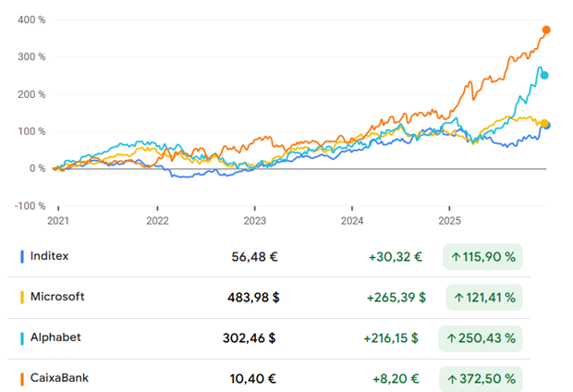Open the CaixaBank stock name
The width and height of the screenshot is (573, 392).
pyautogui.click(x=60, y=378)
